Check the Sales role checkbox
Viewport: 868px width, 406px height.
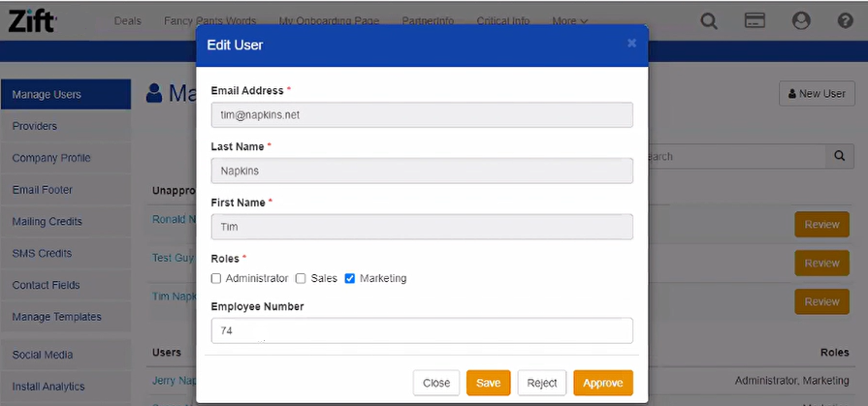[x=301, y=279]
